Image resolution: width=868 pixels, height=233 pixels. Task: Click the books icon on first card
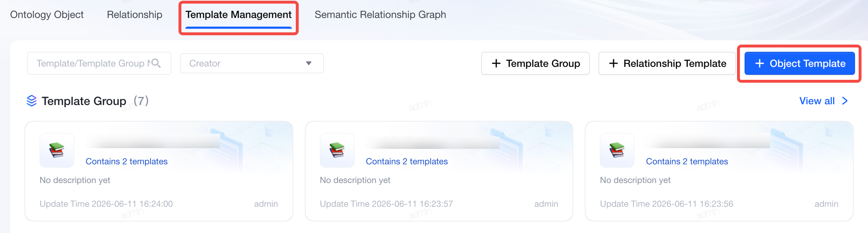57,150
